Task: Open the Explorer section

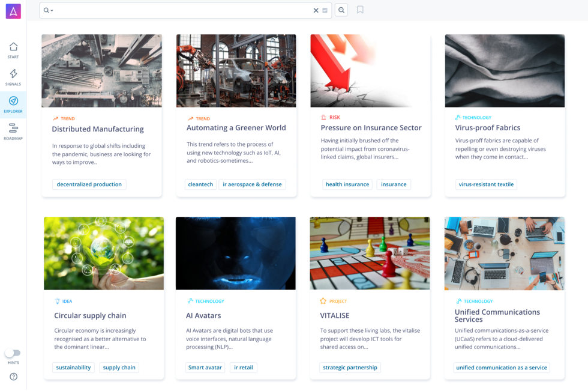Action: tap(13, 105)
